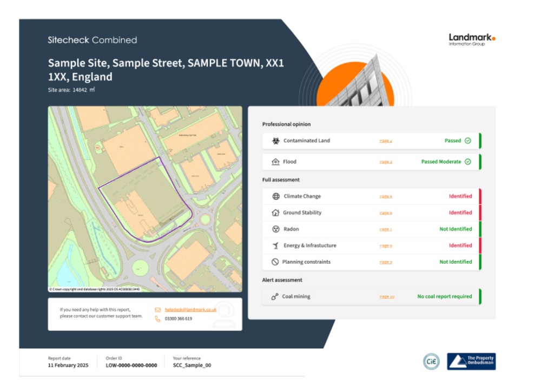Click 'Not Identified' status in Radon row
Image resolution: width=541 pixels, height=392 pixels.
click(456, 229)
